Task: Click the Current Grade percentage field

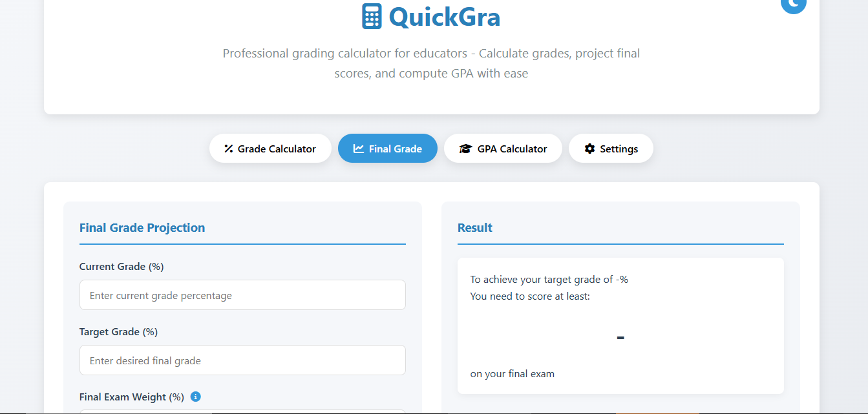Action: pyautogui.click(x=242, y=295)
